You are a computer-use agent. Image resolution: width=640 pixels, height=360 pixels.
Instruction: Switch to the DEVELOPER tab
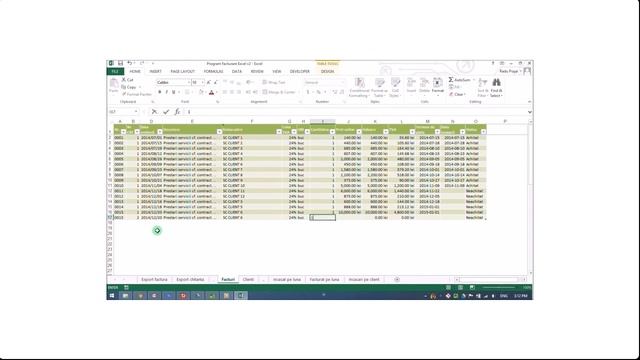point(300,71)
